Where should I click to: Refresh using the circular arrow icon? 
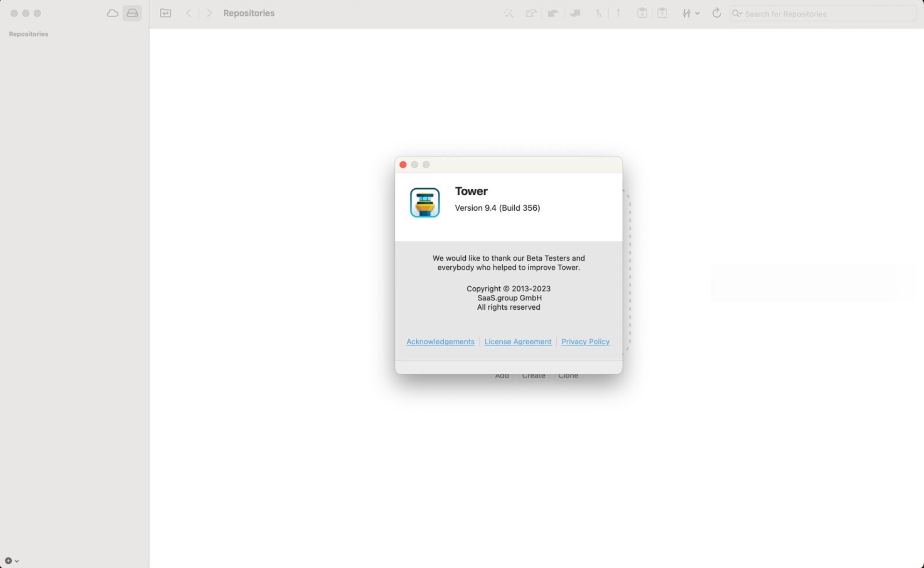(717, 13)
